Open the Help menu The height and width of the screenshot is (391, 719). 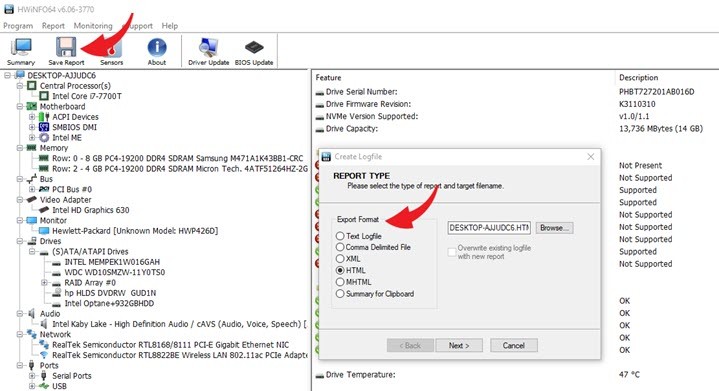click(170, 26)
